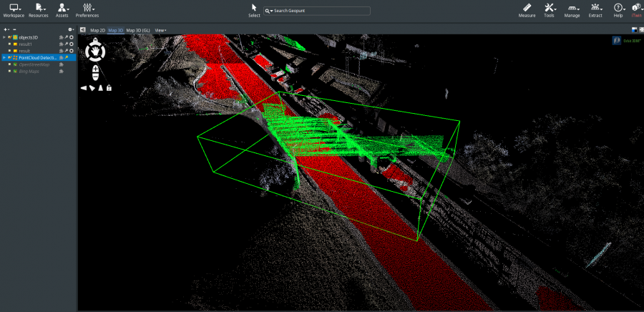Click the Select cursor tool
The height and width of the screenshot is (312, 644).
(x=254, y=8)
